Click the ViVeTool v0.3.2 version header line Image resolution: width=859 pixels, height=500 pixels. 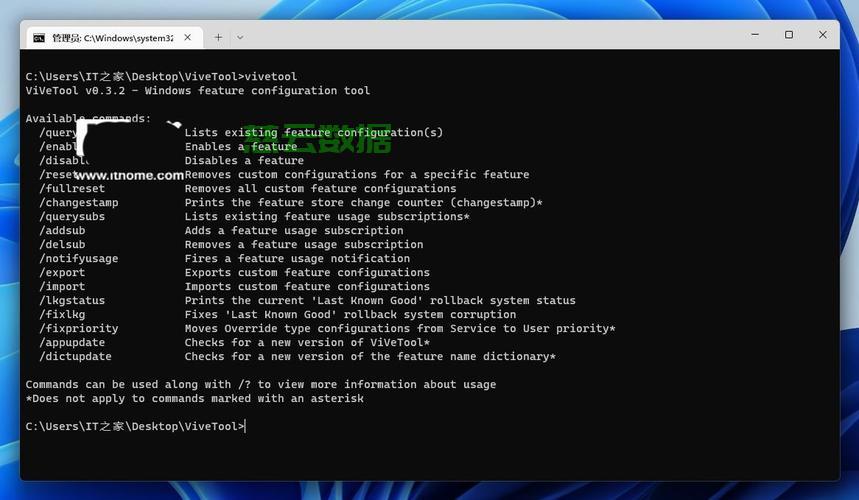coord(197,91)
